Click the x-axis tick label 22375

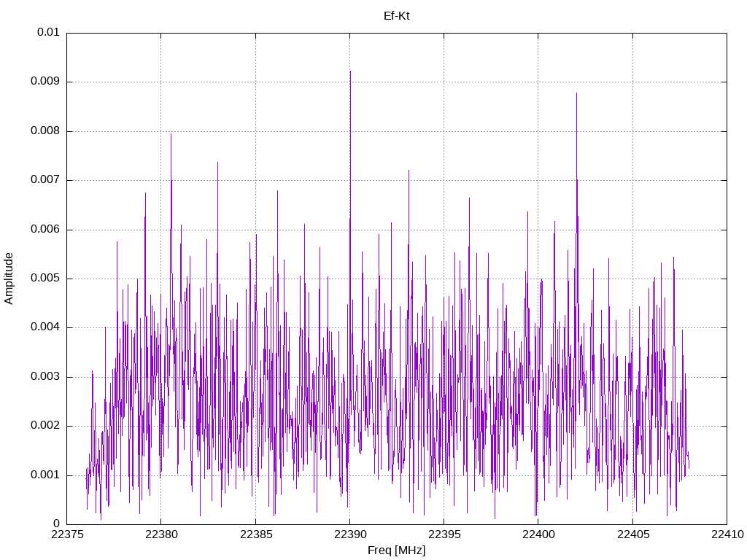pyautogui.click(x=66, y=534)
